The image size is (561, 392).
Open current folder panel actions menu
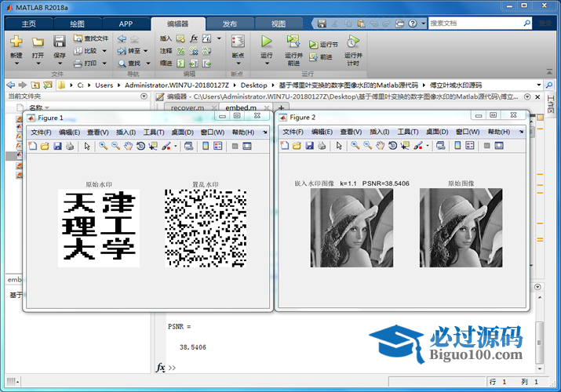144,96
